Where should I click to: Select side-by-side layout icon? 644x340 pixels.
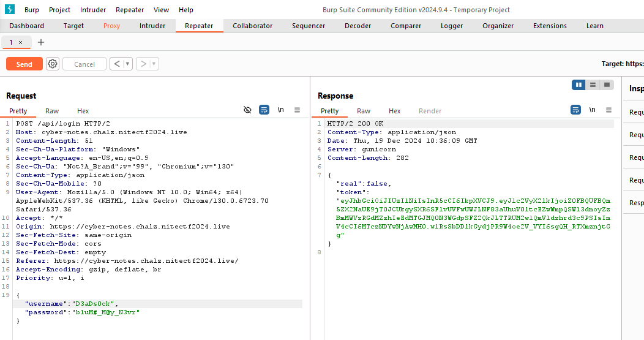click(x=578, y=85)
